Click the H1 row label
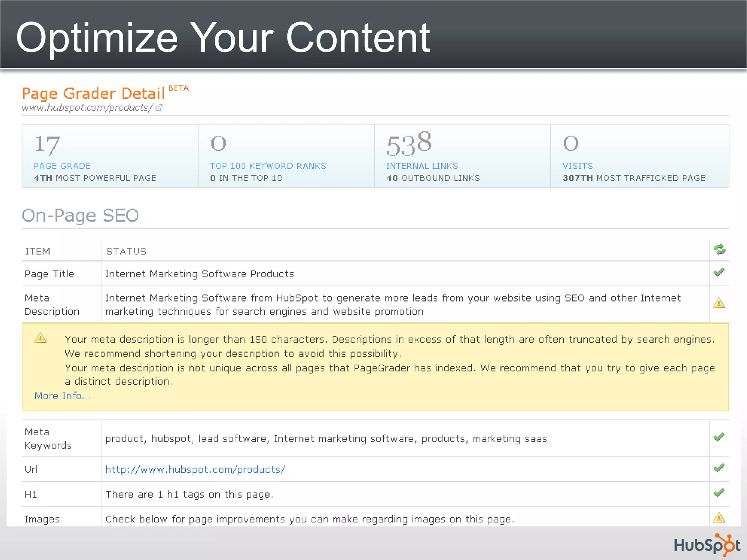747x560 pixels. (x=31, y=494)
